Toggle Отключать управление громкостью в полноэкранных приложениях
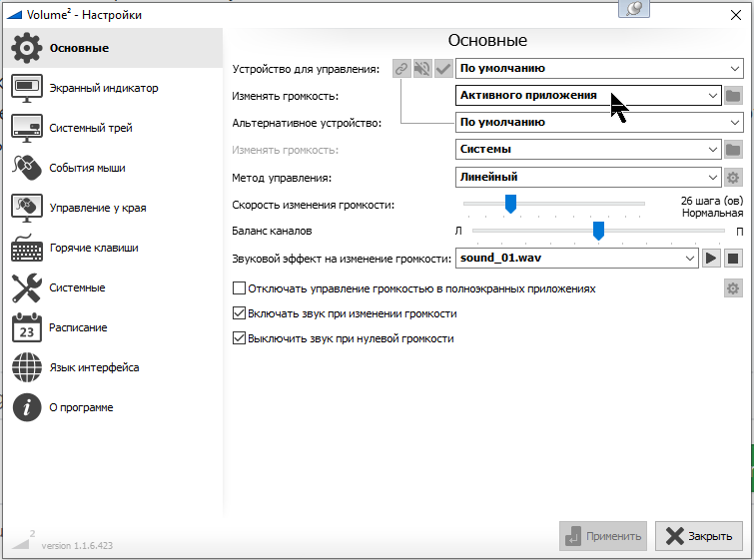 [414, 288]
